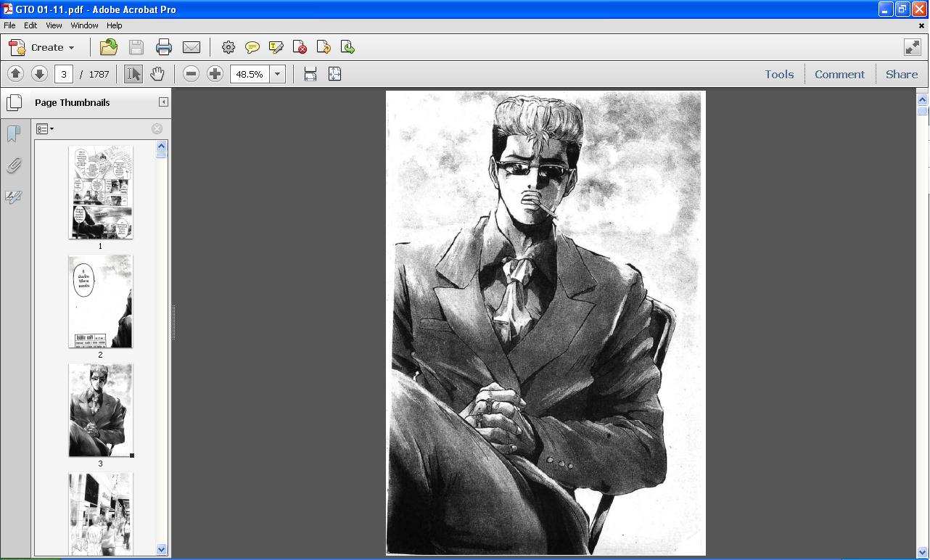Toggle scrolling mode fit width
This screenshot has height=560, width=930.
tap(310, 74)
